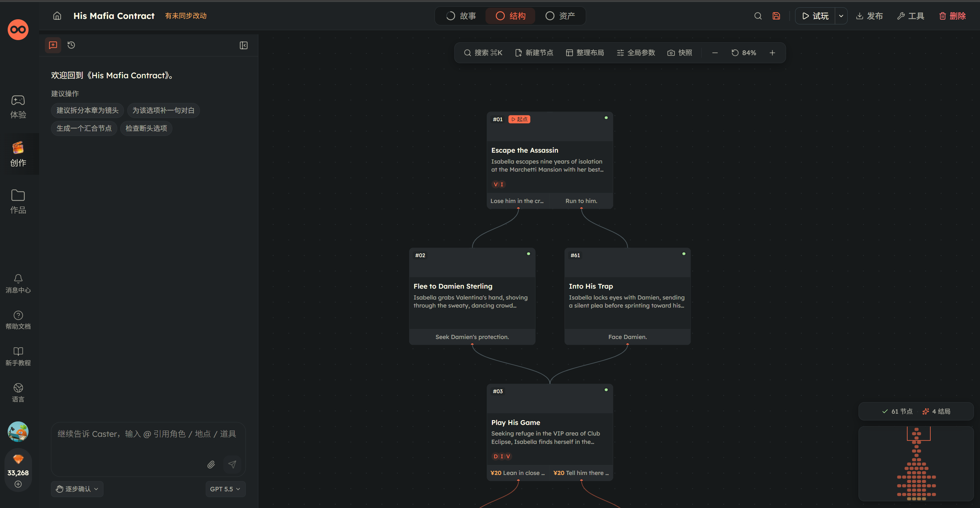The image size is (980, 508).
Task: Open the GPT 5.5 model dropdown
Action: (225, 489)
